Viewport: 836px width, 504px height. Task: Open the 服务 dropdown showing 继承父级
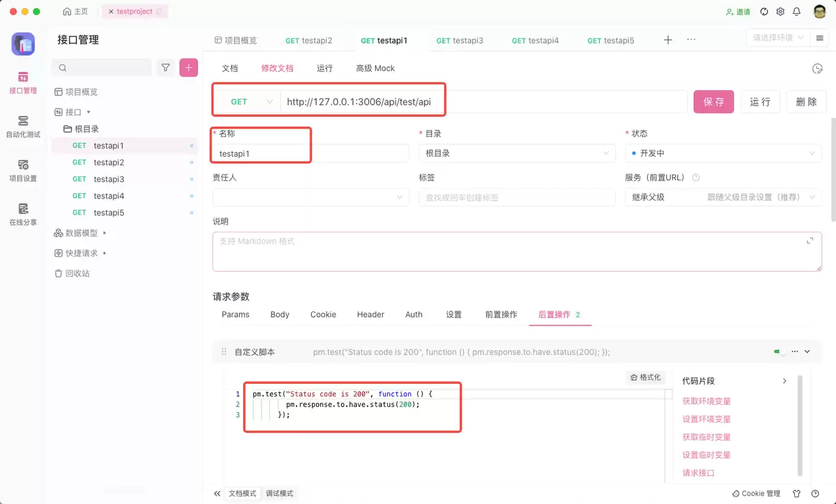click(723, 197)
